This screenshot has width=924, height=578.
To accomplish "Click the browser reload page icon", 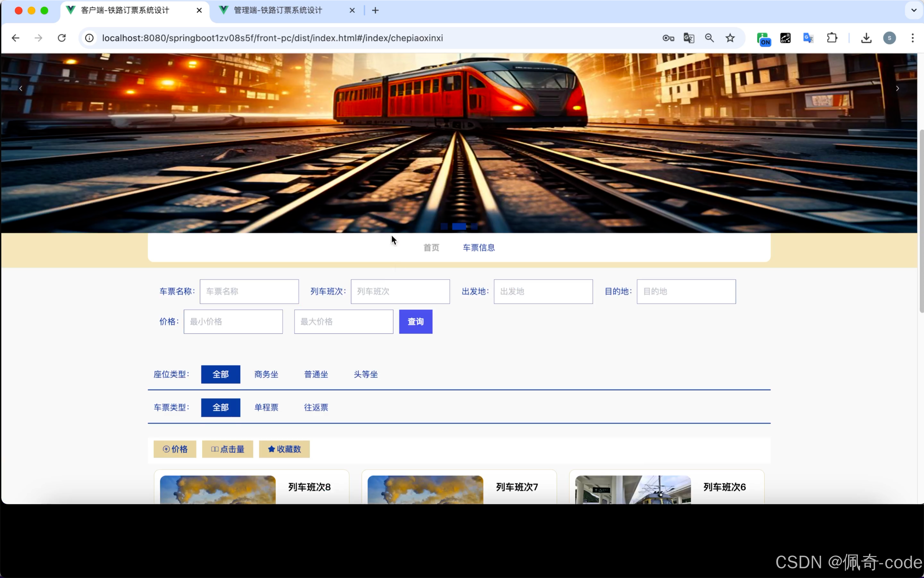I will click(x=62, y=38).
